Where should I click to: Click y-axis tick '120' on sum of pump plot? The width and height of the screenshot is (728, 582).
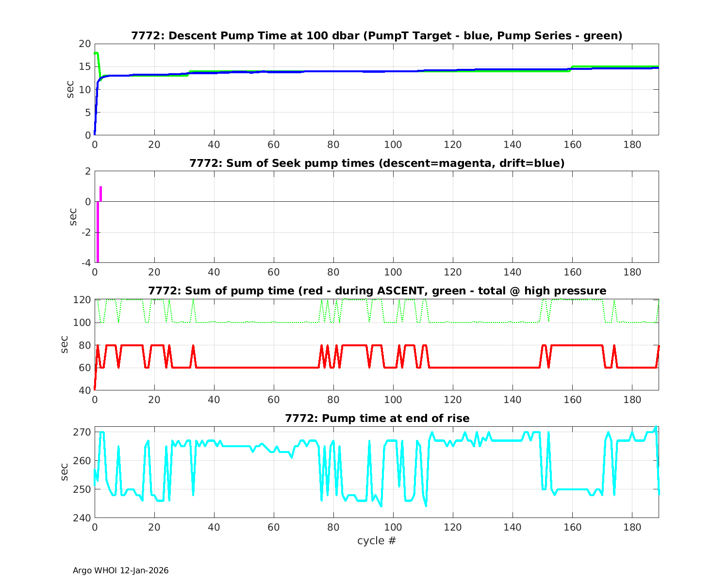(x=83, y=300)
